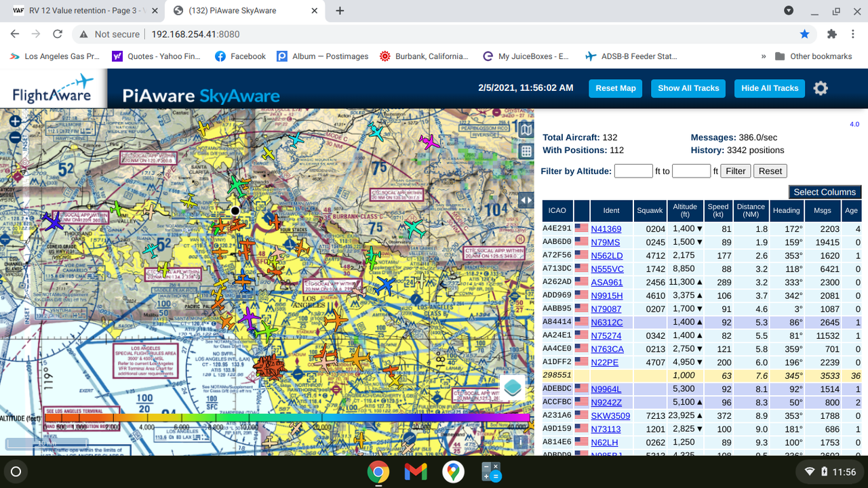Click the FlightAware logo
The height and width of the screenshot is (488, 868).
pos(53,88)
